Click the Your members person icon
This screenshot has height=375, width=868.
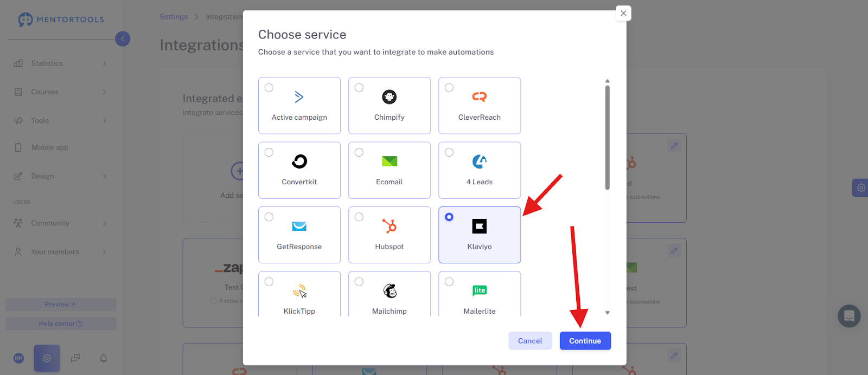[x=18, y=252]
